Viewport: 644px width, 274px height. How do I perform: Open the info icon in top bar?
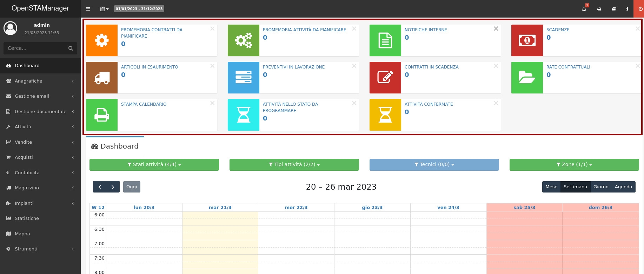pos(627,9)
